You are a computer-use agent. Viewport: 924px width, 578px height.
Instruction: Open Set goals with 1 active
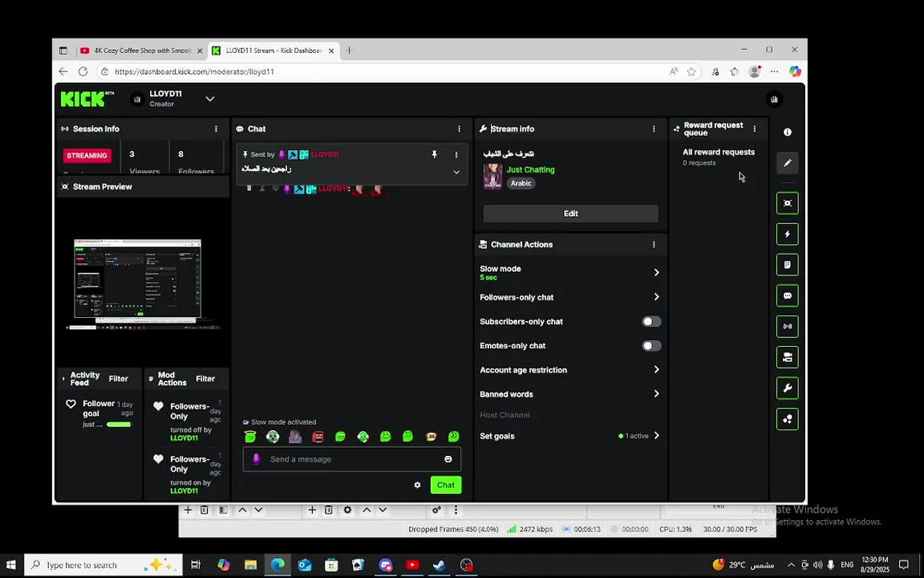pos(569,436)
